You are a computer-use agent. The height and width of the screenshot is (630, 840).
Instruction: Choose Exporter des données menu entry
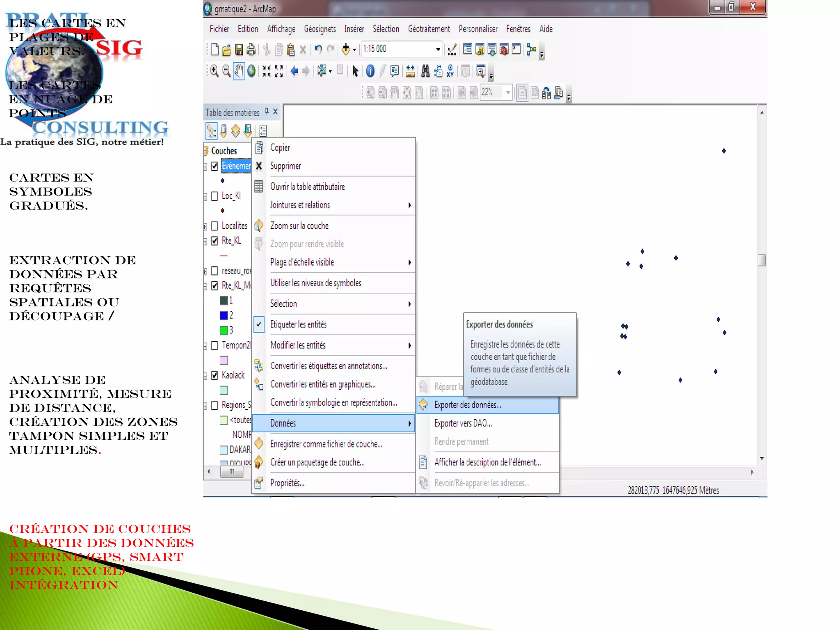tap(468, 405)
